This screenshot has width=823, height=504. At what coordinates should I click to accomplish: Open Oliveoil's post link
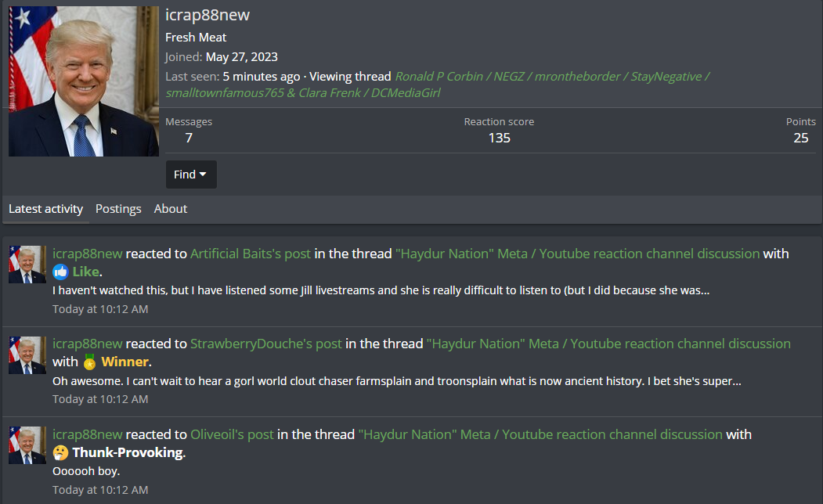pos(232,435)
